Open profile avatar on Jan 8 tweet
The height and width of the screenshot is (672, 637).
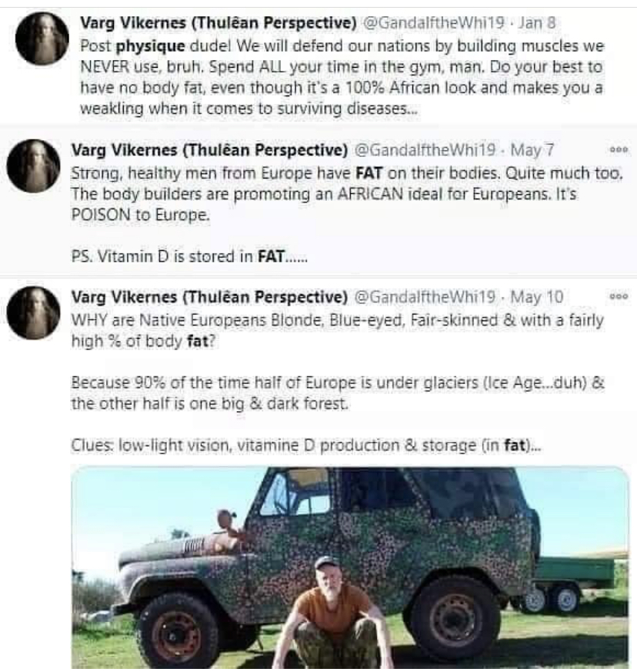[x=42, y=38]
